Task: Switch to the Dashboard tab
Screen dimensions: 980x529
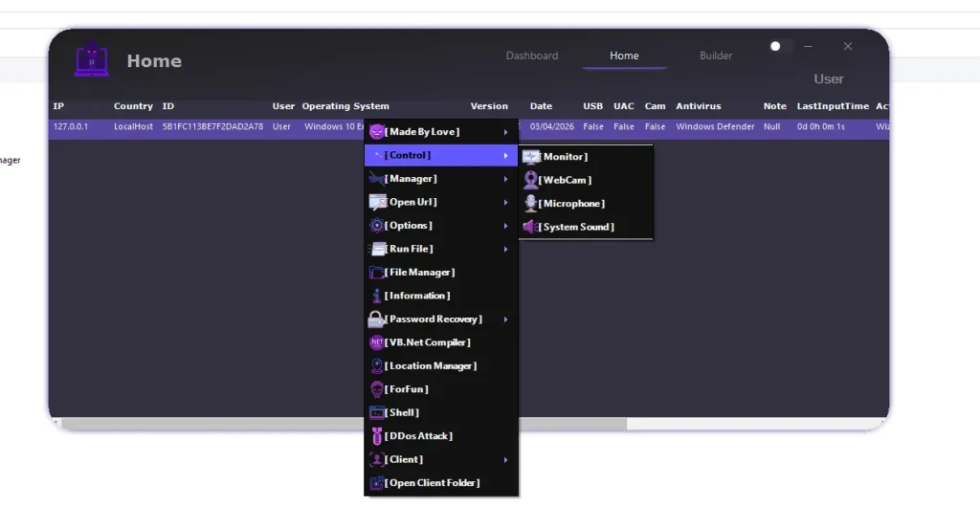Action: pyautogui.click(x=531, y=55)
